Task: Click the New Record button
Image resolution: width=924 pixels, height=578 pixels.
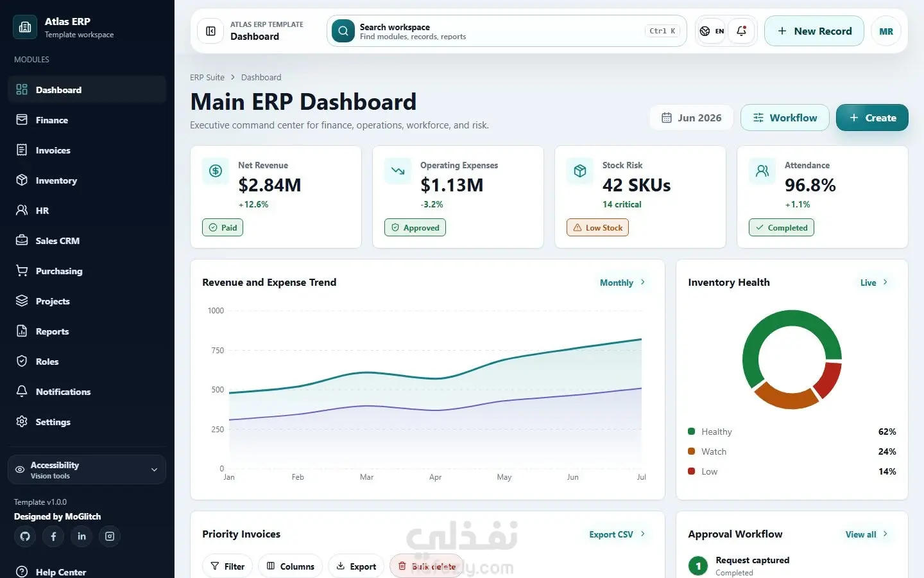Action: point(814,31)
